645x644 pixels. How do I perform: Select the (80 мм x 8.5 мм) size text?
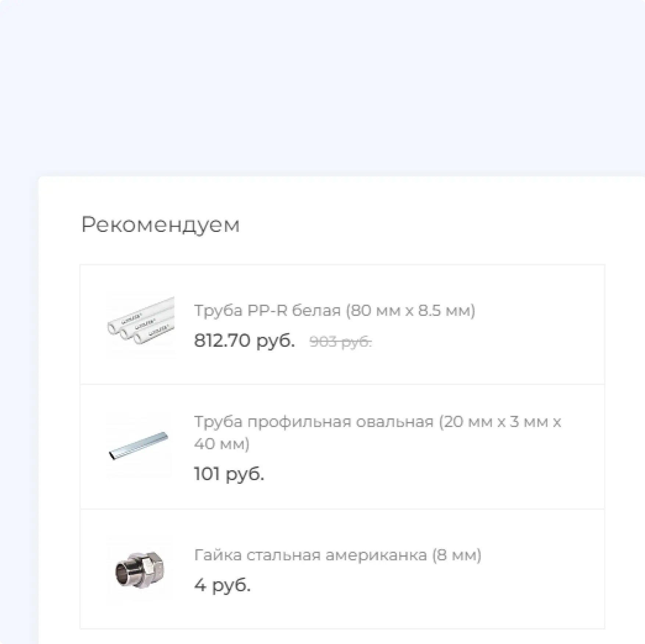[x=410, y=311]
